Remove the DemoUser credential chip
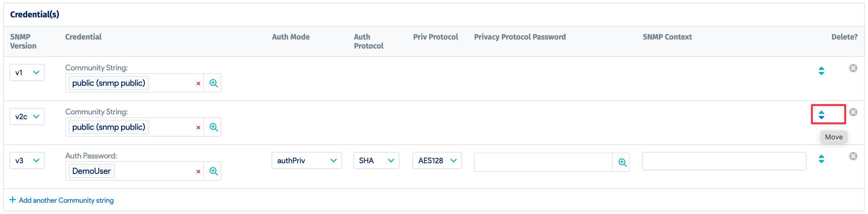 point(198,171)
